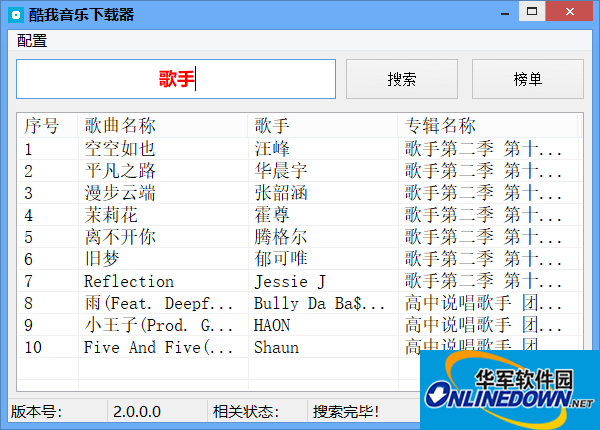The width and height of the screenshot is (600, 430).
Task: Select the song 漫步云端
Action: coord(120,193)
